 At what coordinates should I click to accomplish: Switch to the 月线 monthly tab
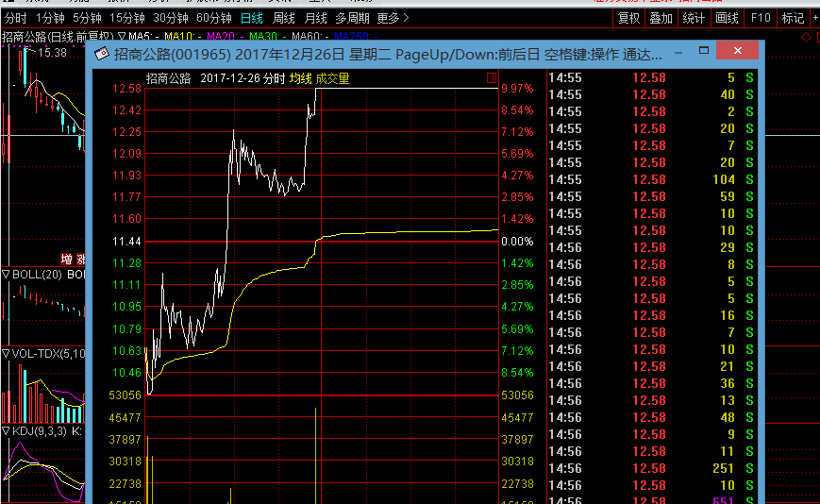point(316,18)
